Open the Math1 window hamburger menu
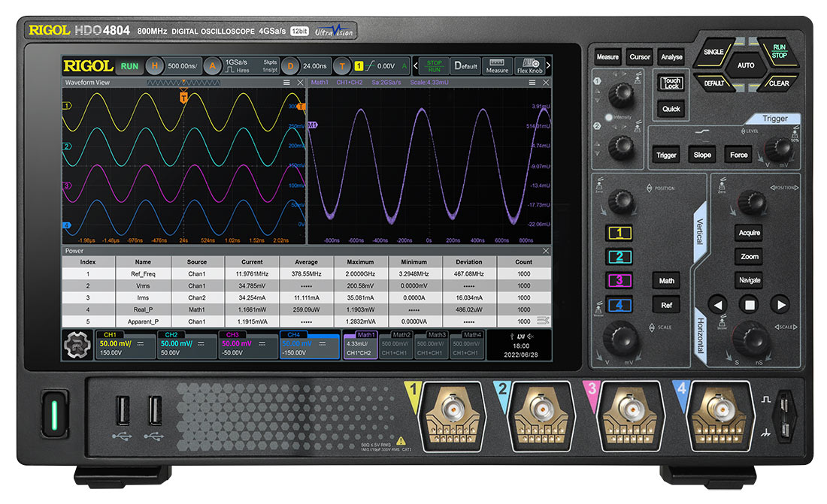 tap(531, 83)
